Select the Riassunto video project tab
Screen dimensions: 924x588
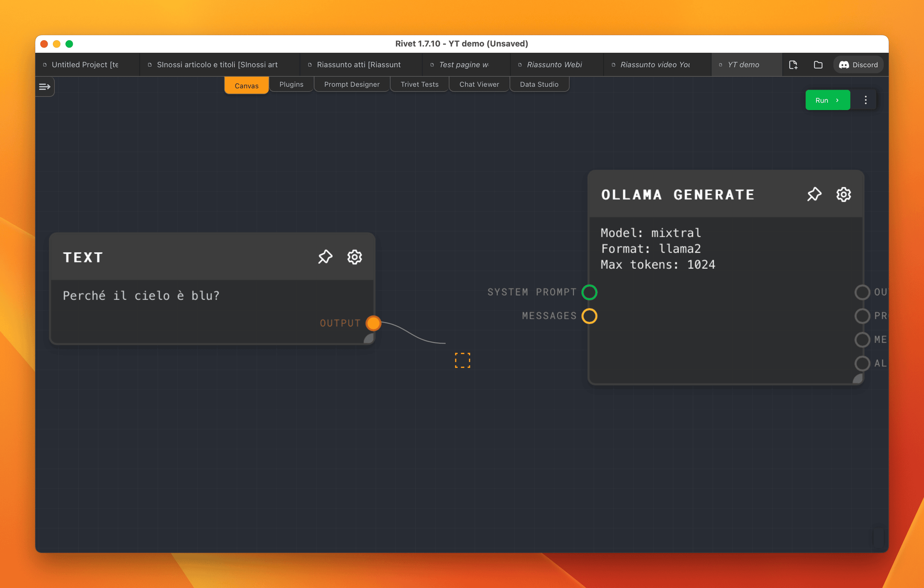point(658,65)
